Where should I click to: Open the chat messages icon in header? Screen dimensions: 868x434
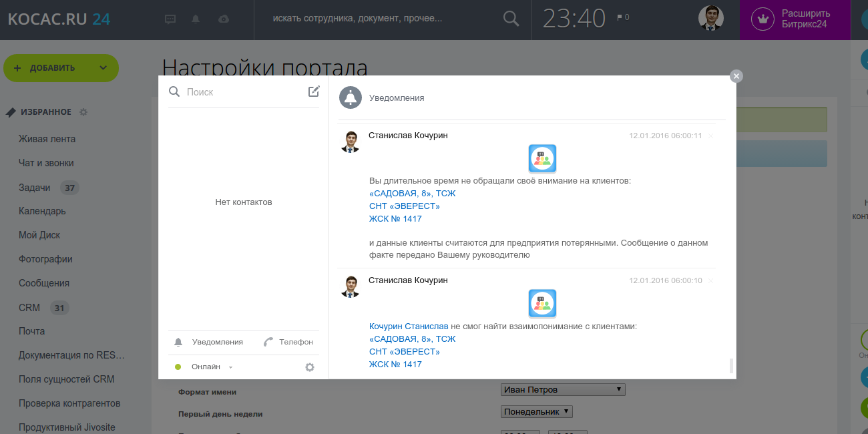170,19
